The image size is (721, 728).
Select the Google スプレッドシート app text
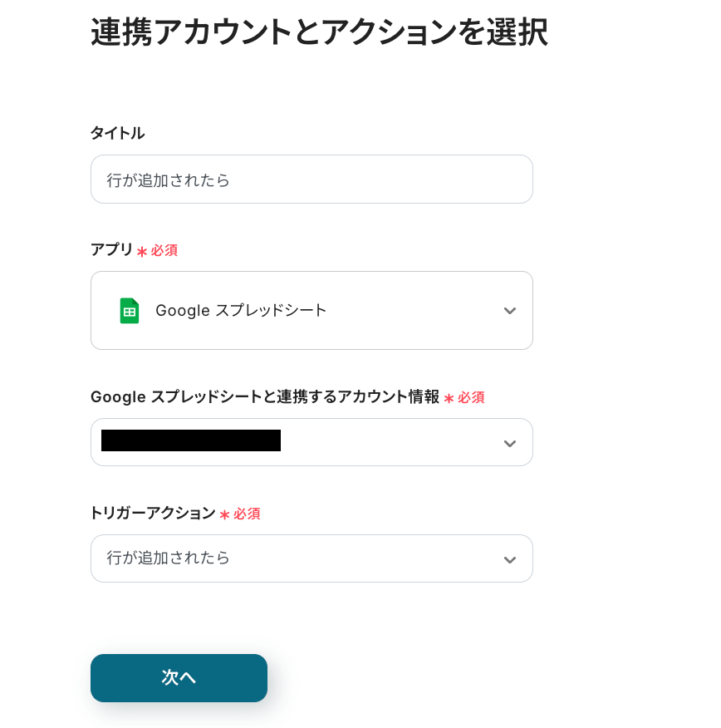pyautogui.click(x=241, y=310)
